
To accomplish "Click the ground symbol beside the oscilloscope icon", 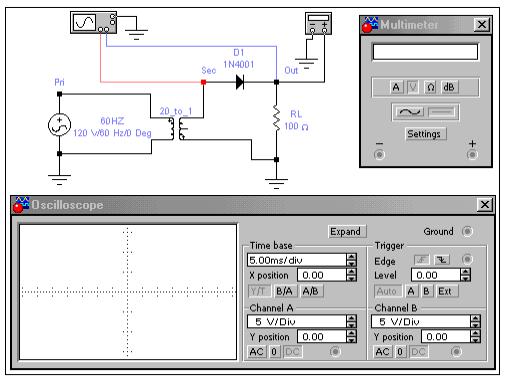I will coord(136,34).
